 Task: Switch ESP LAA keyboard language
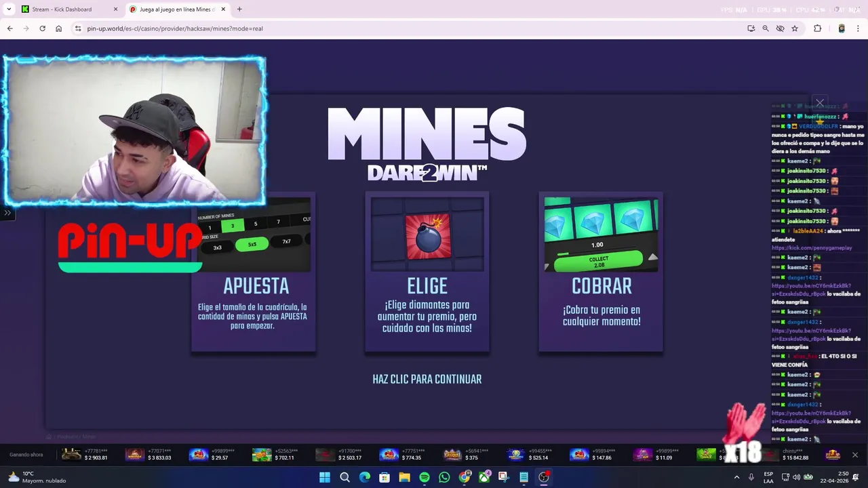coord(768,477)
